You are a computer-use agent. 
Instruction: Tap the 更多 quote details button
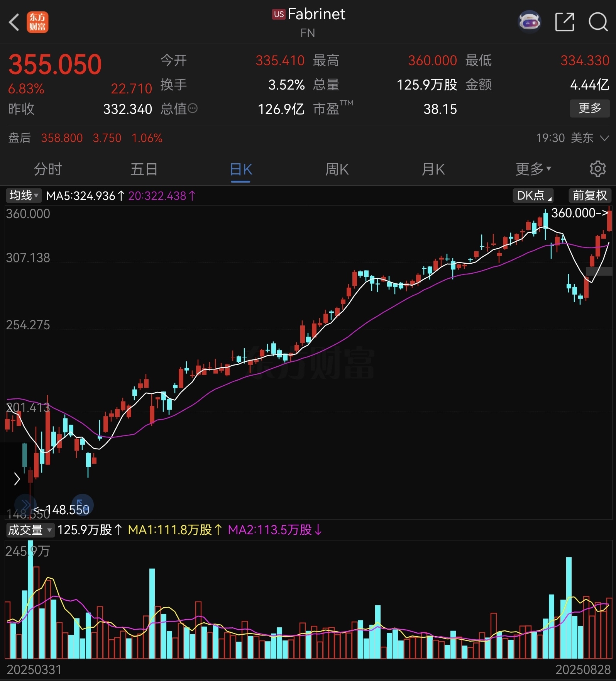pos(590,108)
